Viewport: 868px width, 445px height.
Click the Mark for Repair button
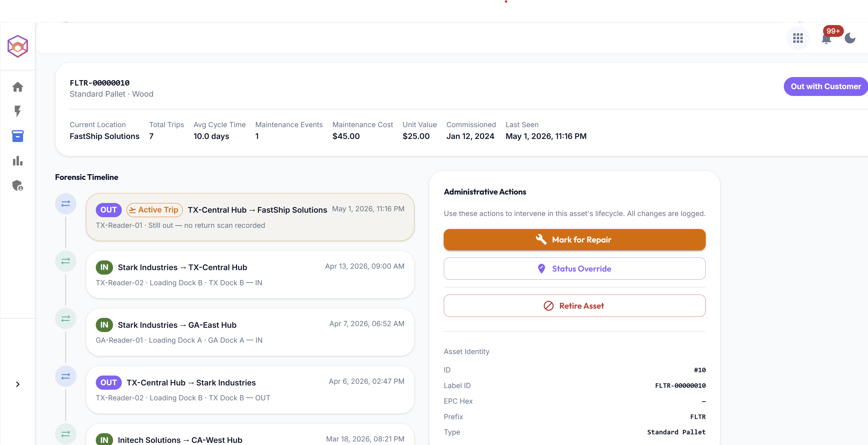click(x=574, y=240)
